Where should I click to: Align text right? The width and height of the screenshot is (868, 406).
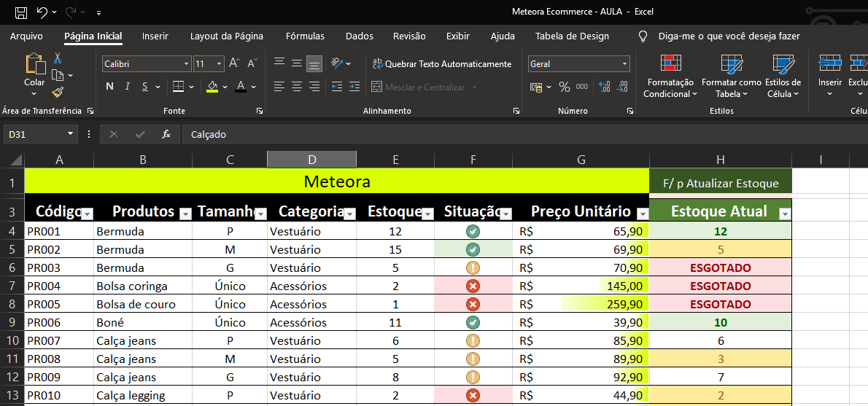[314, 87]
